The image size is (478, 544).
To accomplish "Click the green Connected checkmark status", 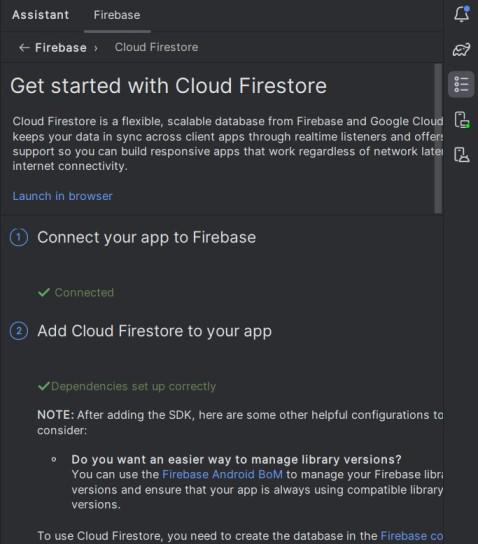I will pos(76,293).
